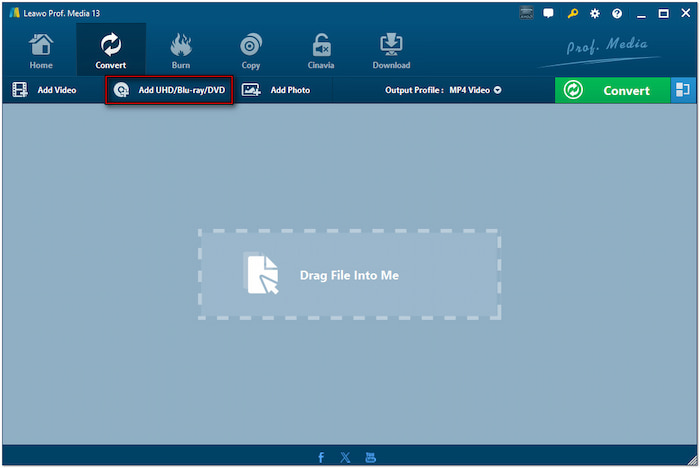This screenshot has width=700, height=468.
Task: Open the feedback chat bubble icon
Action: point(548,13)
